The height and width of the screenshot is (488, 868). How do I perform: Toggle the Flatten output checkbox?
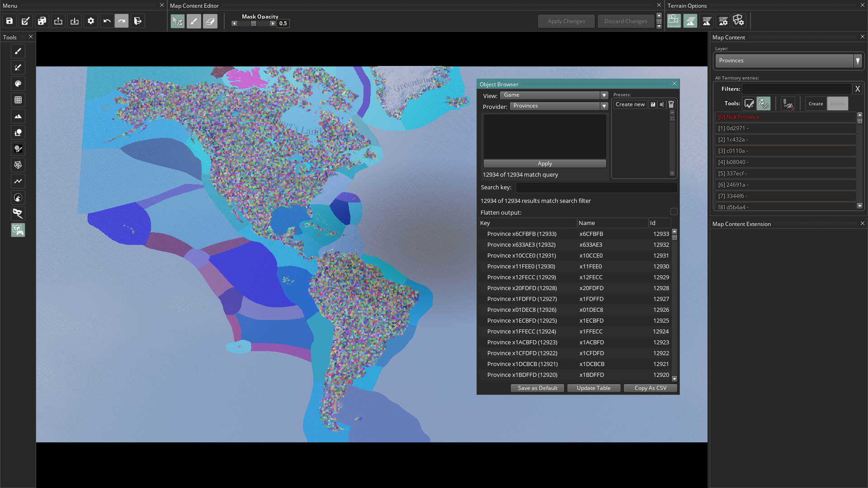point(674,212)
